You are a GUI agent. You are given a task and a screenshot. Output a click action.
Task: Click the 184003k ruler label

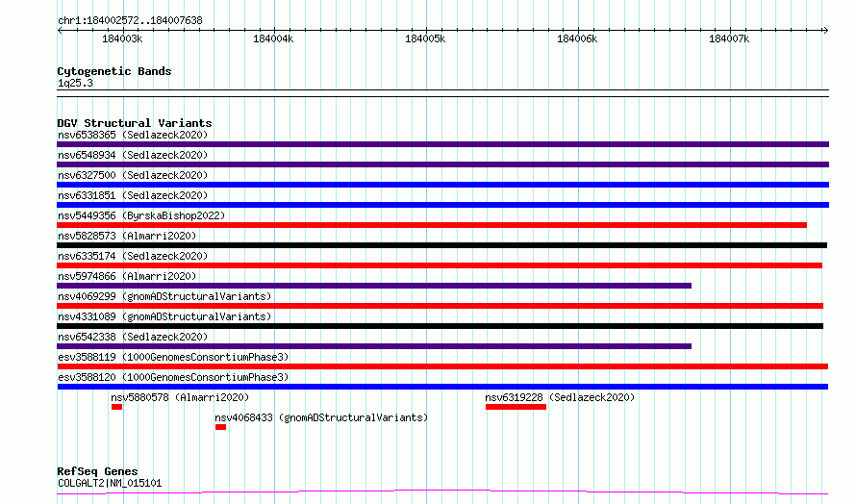click(122, 38)
